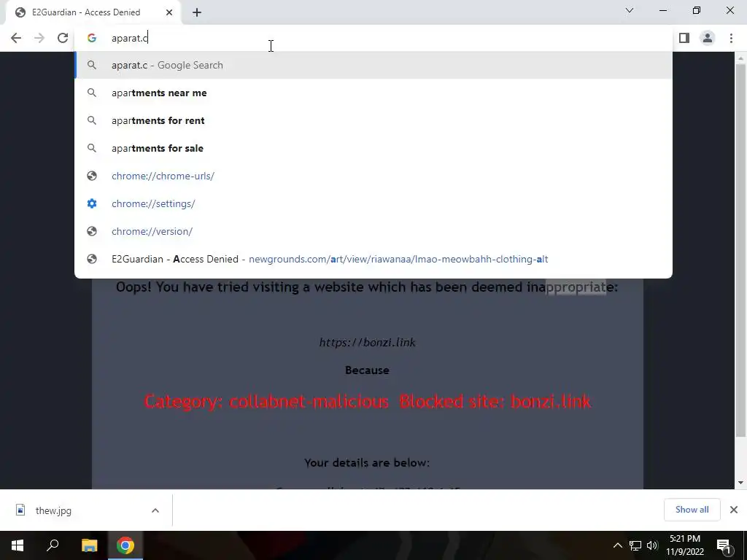Image resolution: width=747 pixels, height=560 pixels.
Task: Click the globe icon beside chrome://chrome-urls/
Action: tap(92, 176)
